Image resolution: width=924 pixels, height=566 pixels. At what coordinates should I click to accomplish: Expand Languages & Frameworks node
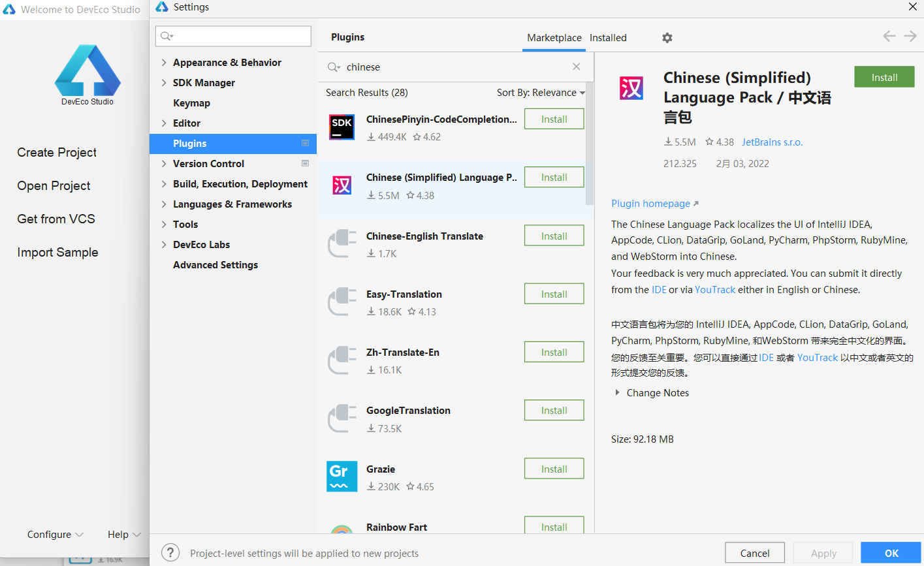[x=164, y=204]
